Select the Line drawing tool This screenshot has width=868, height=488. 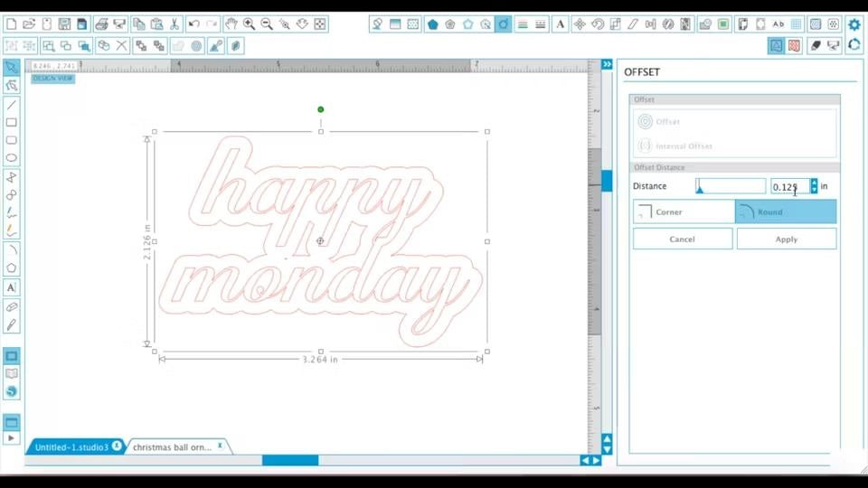(11, 105)
